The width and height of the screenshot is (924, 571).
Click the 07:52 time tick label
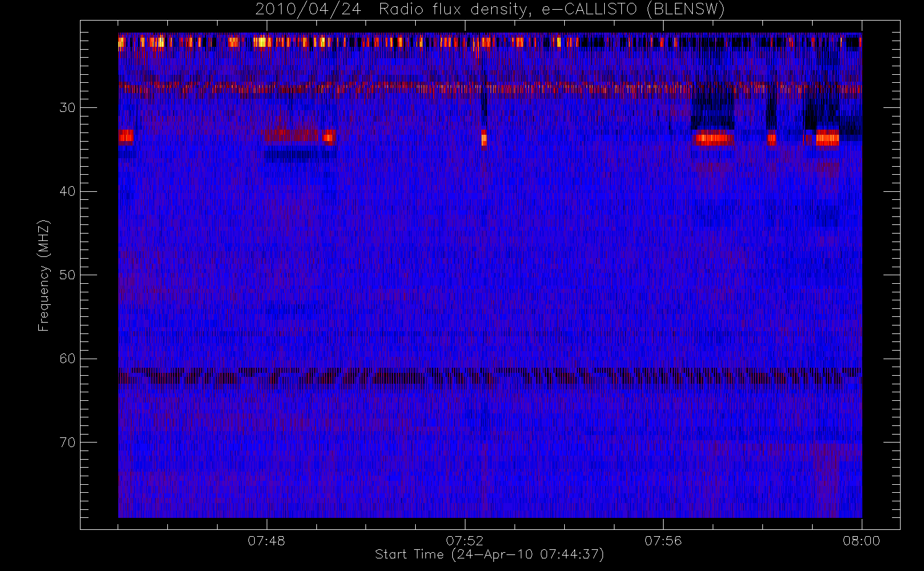click(465, 541)
